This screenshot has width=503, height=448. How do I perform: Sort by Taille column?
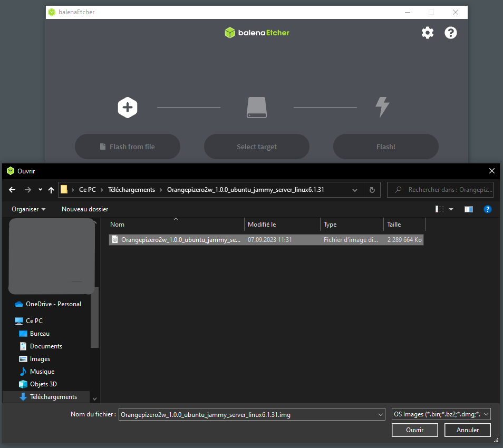pos(404,225)
